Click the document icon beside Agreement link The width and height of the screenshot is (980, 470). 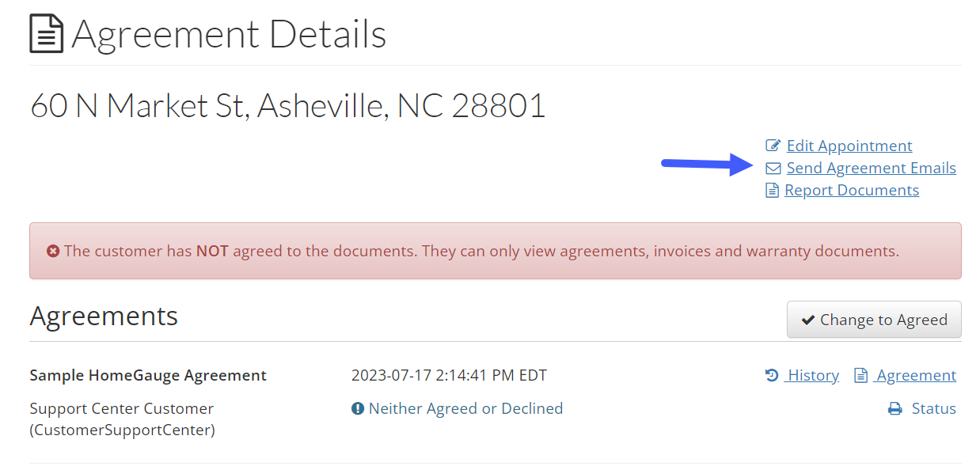pyautogui.click(x=860, y=375)
